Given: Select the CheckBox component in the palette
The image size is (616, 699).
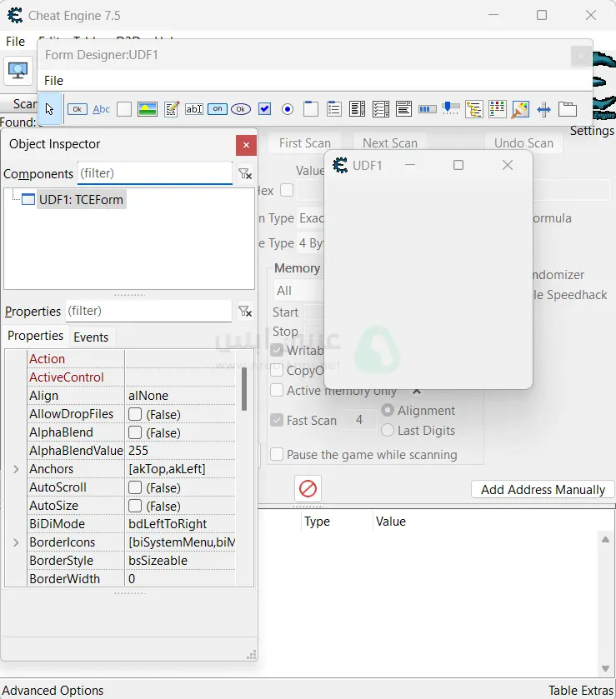Looking at the screenshot, I should pos(264,109).
